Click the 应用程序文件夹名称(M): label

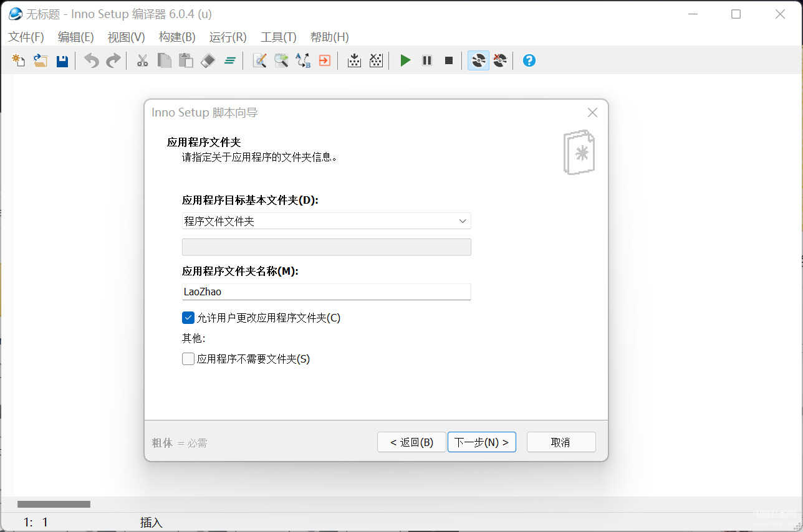pos(240,272)
